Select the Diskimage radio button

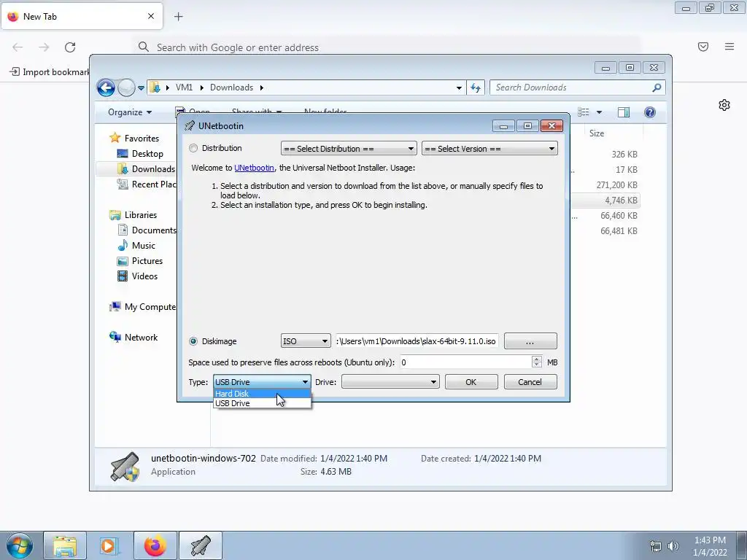193,341
